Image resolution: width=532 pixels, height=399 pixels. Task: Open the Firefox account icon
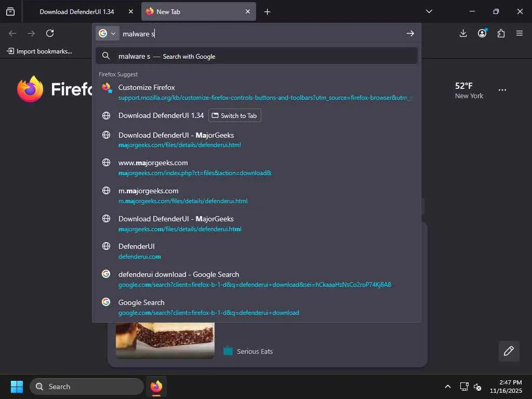click(x=482, y=33)
